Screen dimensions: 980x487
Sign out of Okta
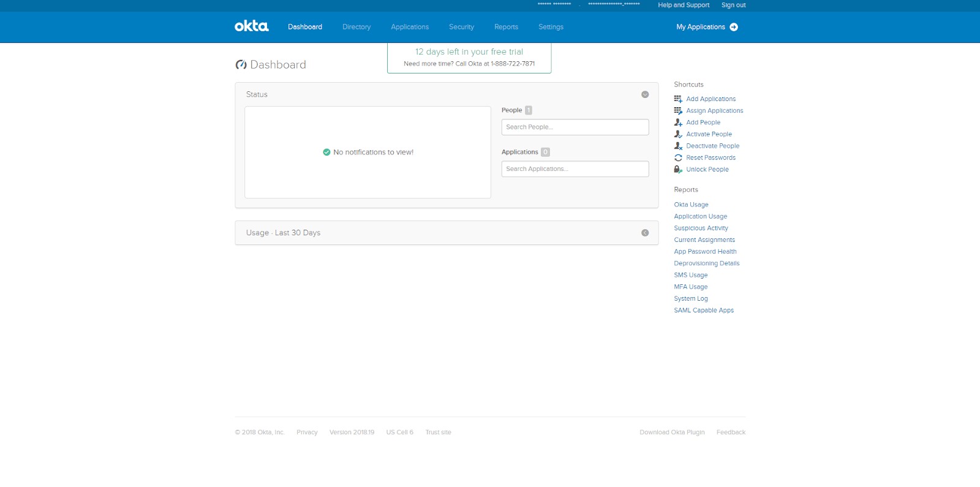(x=733, y=5)
